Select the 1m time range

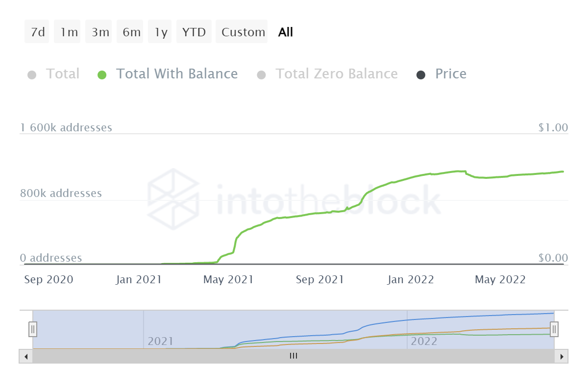pos(69,32)
